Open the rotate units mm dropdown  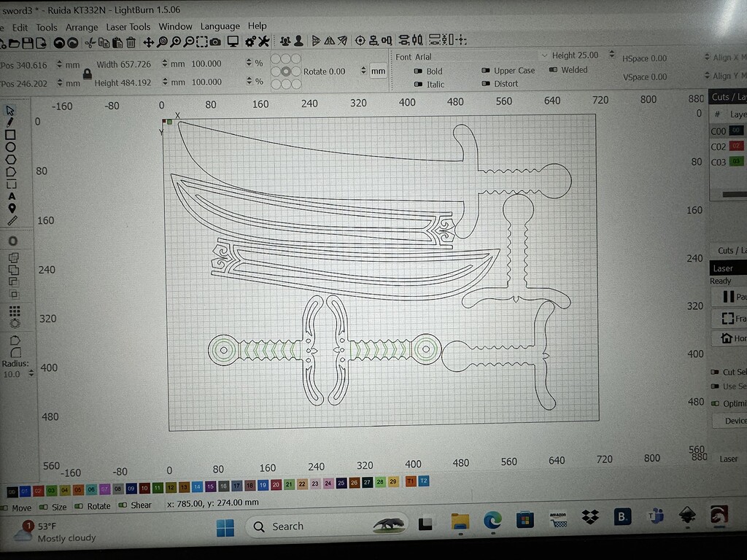coord(378,71)
